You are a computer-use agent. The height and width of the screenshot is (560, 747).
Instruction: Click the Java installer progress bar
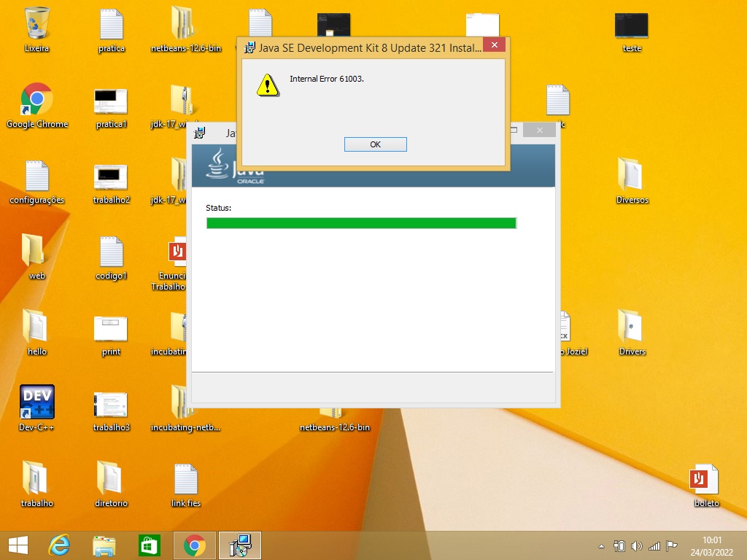(362, 223)
